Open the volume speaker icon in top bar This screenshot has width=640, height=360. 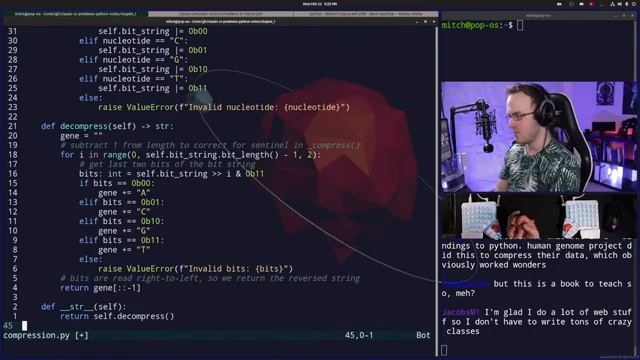620,4
